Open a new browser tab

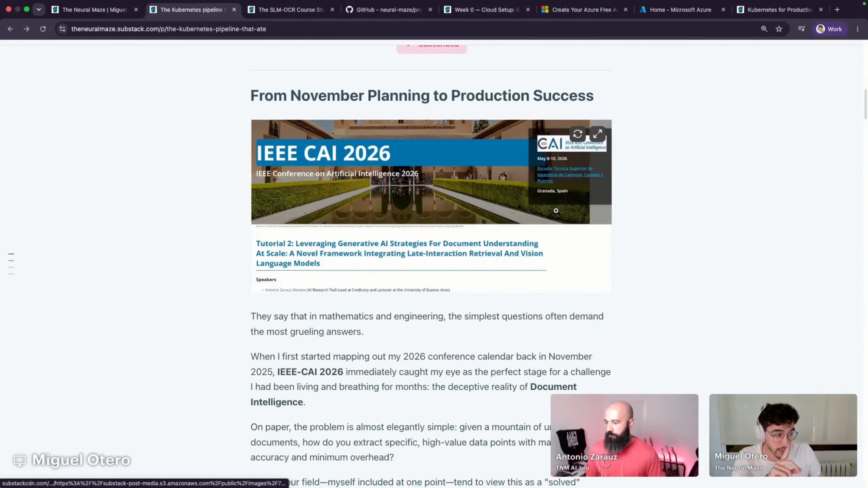[x=837, y=9]
